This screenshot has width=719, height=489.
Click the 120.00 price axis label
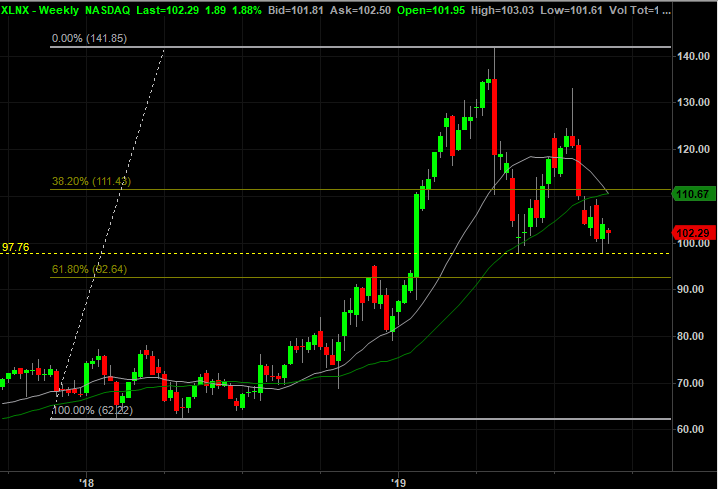click(x=693, y=149)
